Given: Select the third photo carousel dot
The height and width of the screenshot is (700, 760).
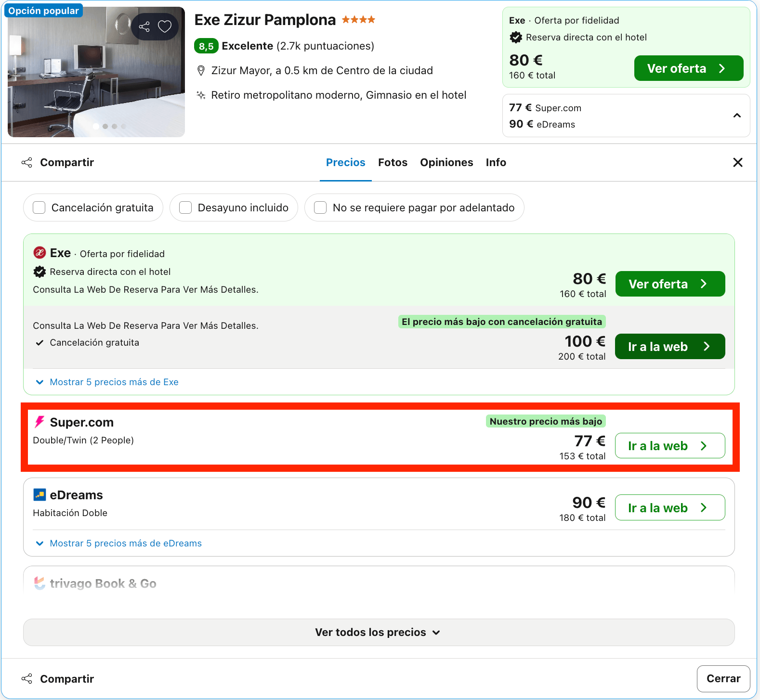Looking at the screenshot, I should (x=114, y=126).
